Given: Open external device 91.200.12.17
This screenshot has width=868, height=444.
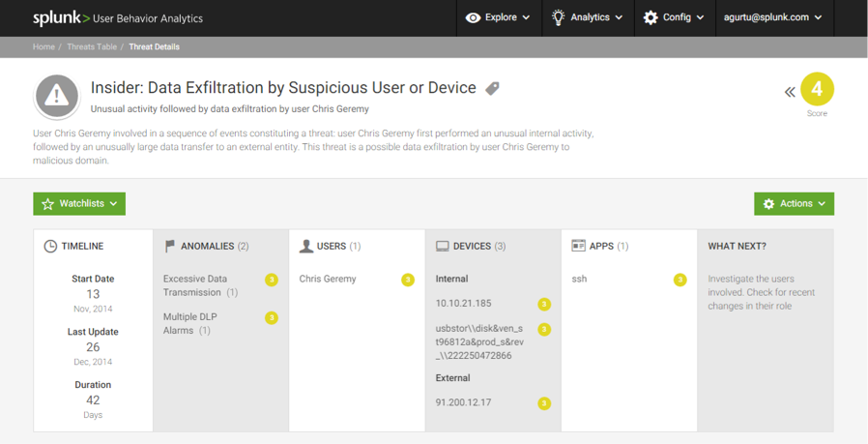Looking at the screenshot, I should point(463,403).
